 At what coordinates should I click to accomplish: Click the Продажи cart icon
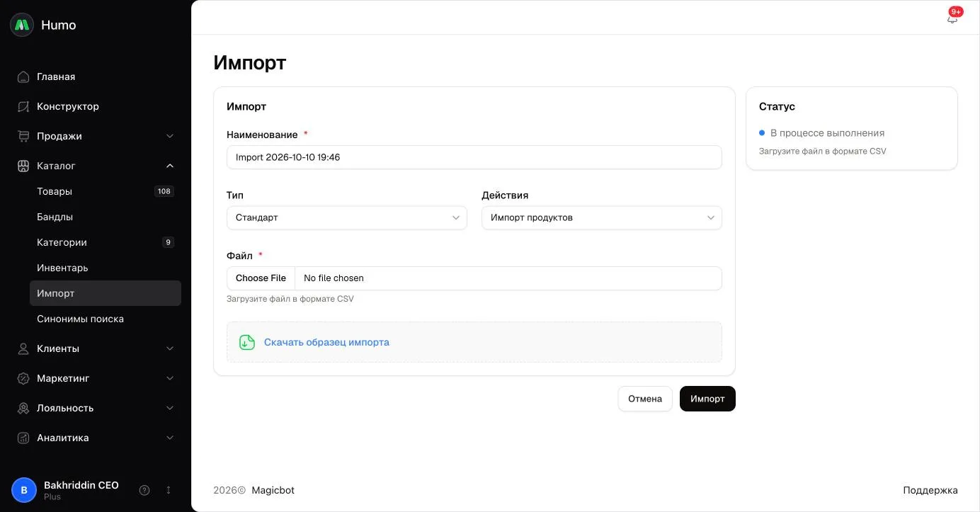(23, 136)
